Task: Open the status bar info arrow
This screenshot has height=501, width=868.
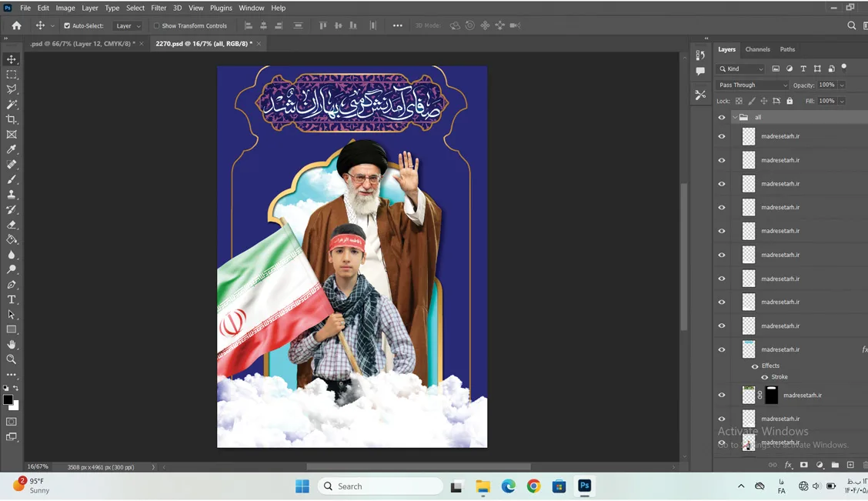Action: pyautogui.click(x=153, y=467)
